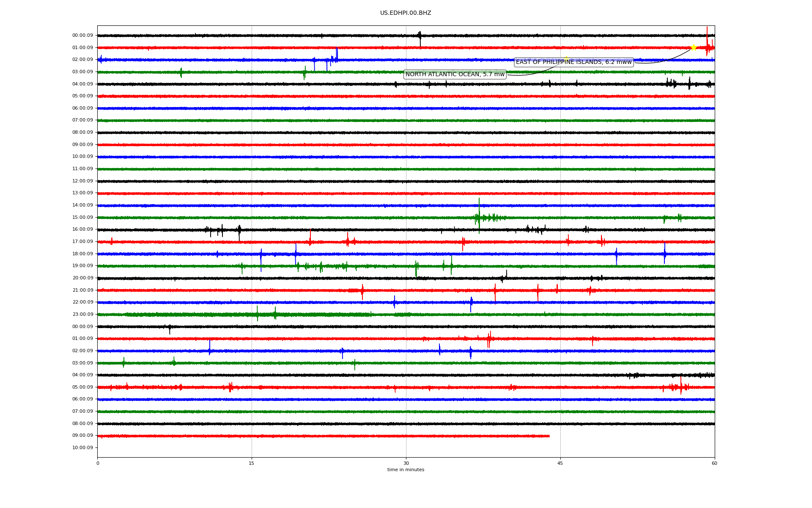The height and width of the screenshot is (508, 812).
Task: Click x-axis tick label 60
Action: 714,463
